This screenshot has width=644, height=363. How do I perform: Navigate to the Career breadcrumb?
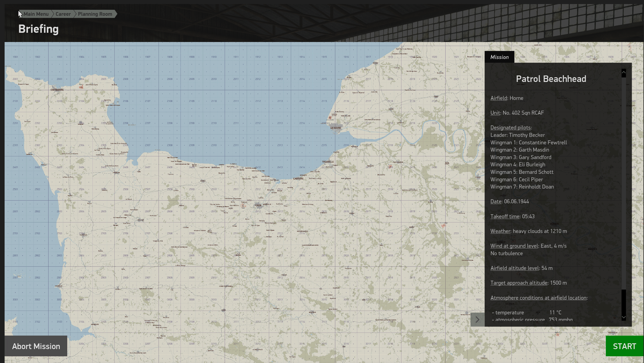tap(63, 14)
